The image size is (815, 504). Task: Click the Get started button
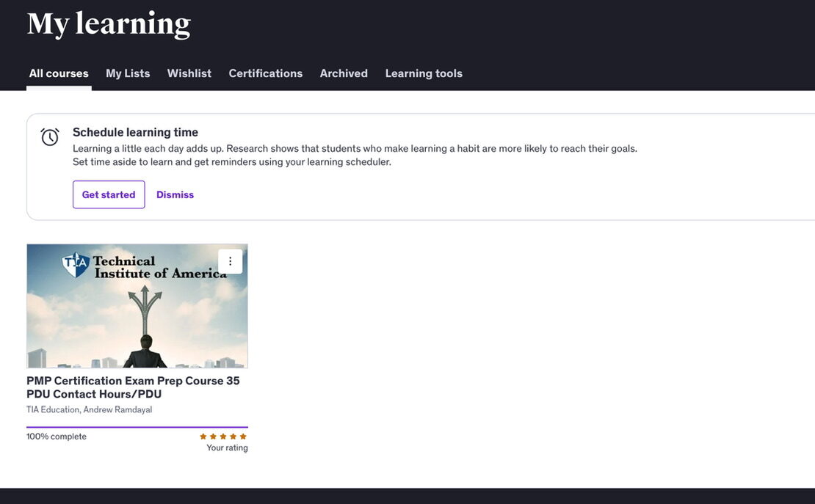109,194
